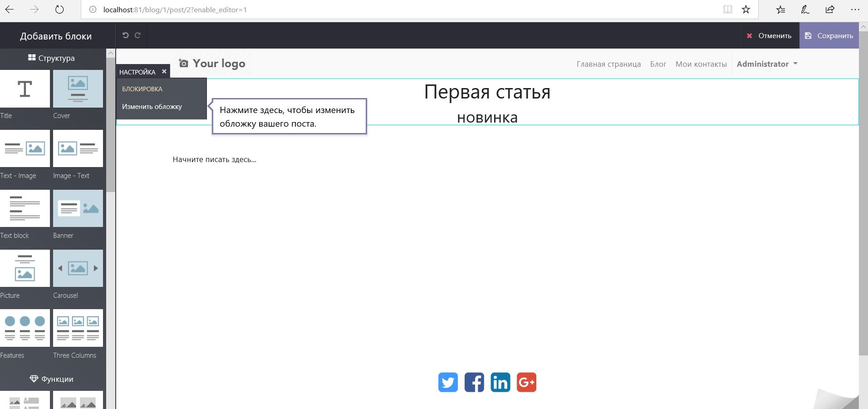Select the Cover block in sidebar
This screenshot has height=409, width=868.
coord(78,89)
